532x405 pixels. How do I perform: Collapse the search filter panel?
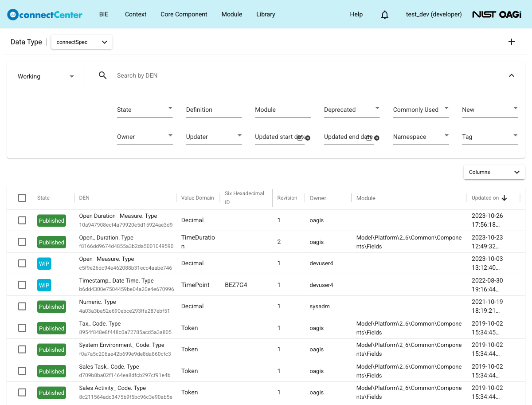[512, 75]
